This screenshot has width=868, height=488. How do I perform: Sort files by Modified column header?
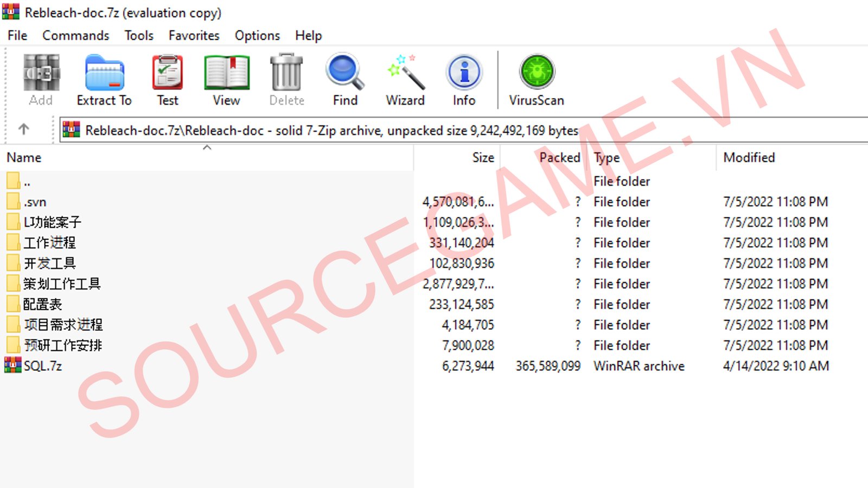pos(749,158)
